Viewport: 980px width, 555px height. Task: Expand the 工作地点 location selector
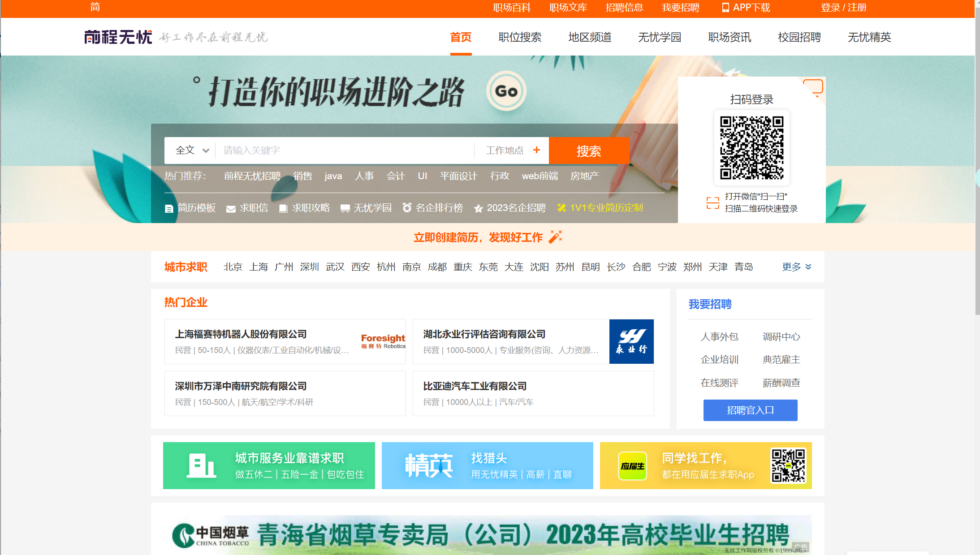(x=511, y=150)
